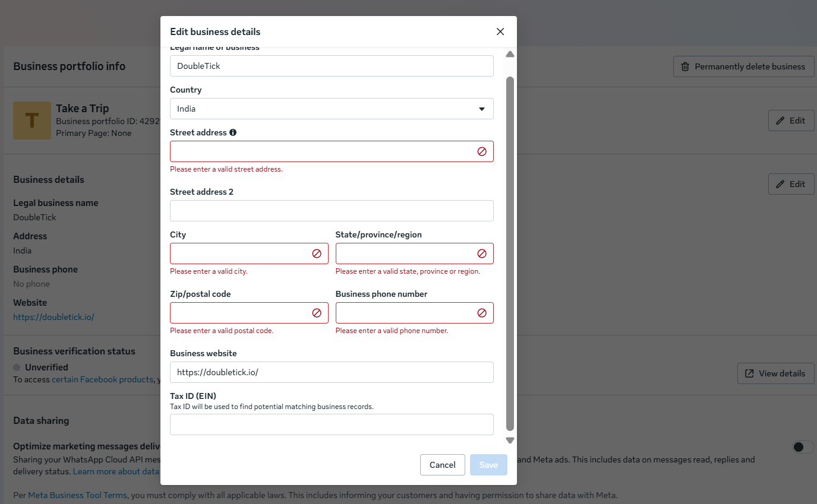This screenshot has height=504, width=817.
Task: Click Edit button beside Business details
Action: click(791, 184)
